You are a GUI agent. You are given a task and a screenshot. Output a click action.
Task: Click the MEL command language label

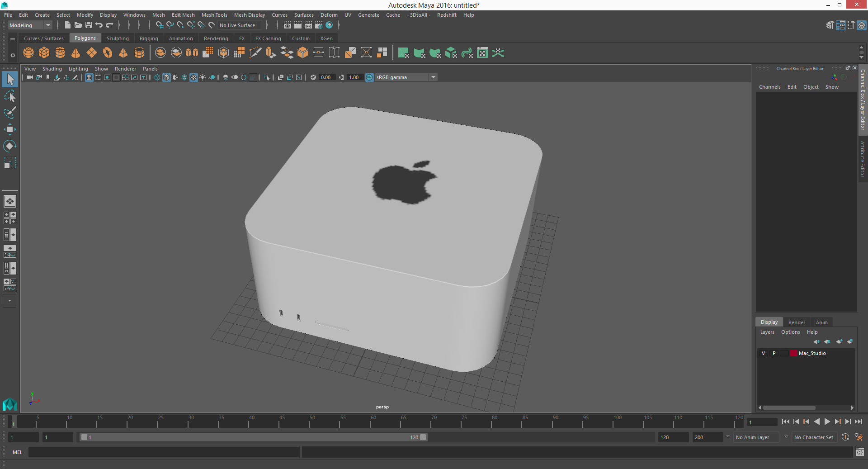tap(17, 452)
